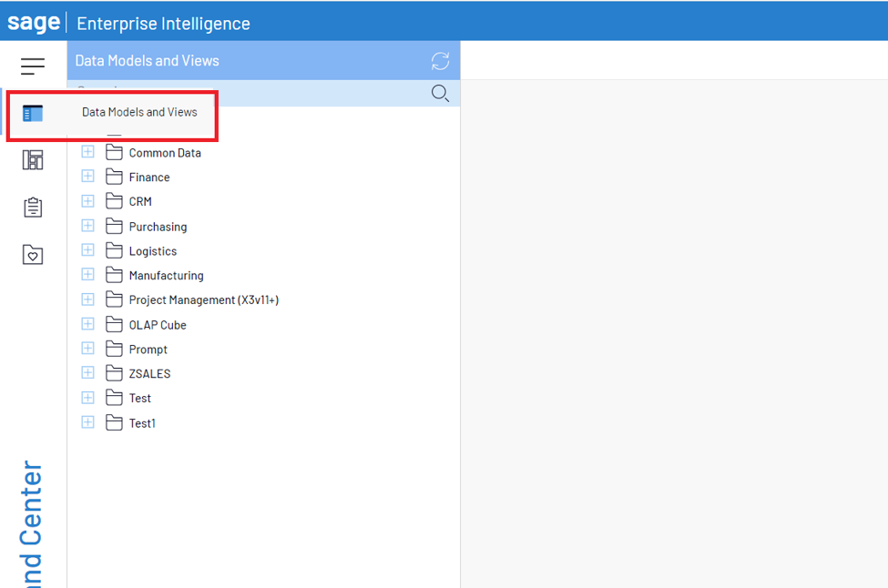The image size is (888, 588).
Task: Open the favorites folder icon in sidebar
Action: (33, 255)
